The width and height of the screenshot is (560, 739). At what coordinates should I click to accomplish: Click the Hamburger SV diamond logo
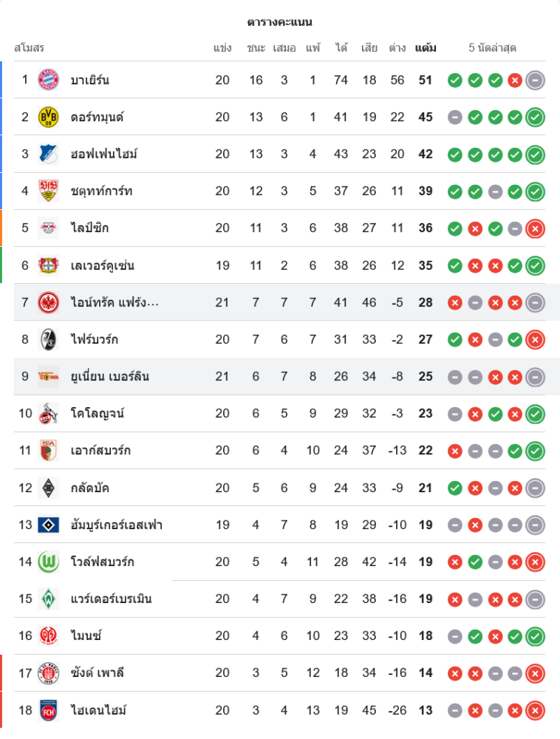tap(49, 525)
